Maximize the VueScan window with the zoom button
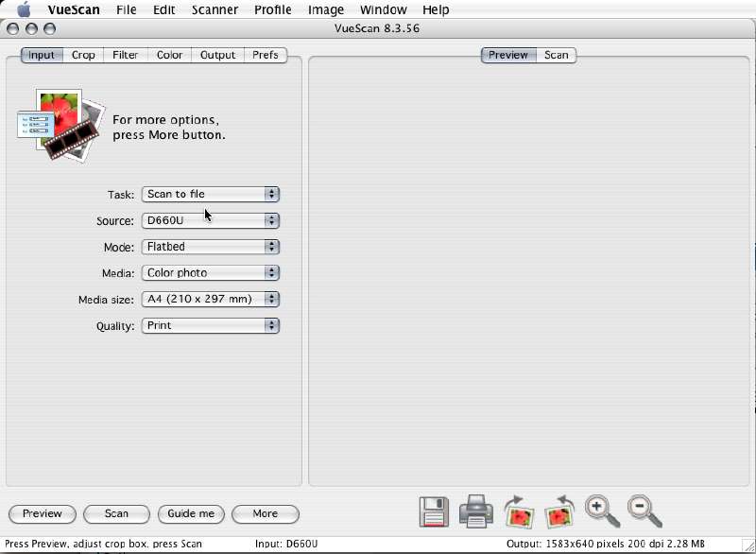The image size is (756, 554). point(50,29)
